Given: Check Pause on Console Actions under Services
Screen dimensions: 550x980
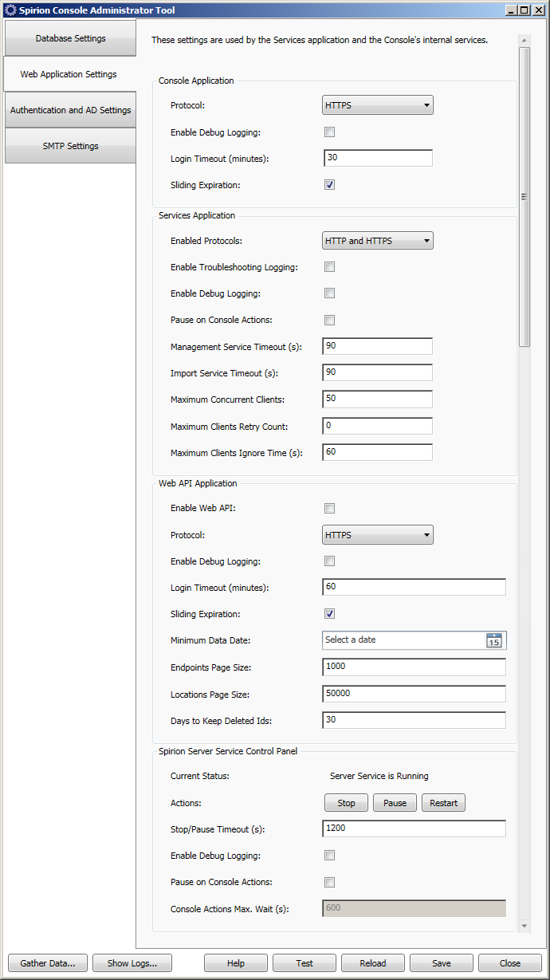Looking at the screenshot, I should [x=329, y=321].
